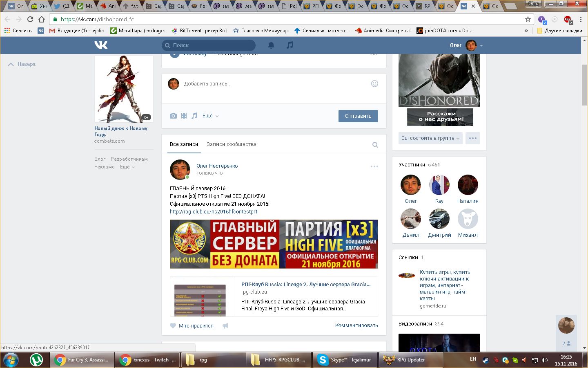Screen dimensions: 588x368
Task: Click the VK search field
Action: [209, 45]
